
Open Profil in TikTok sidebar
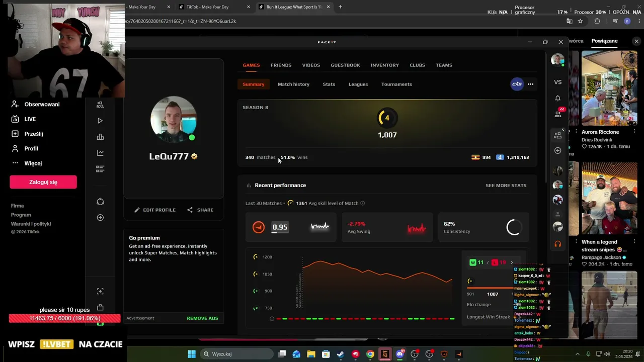click(25, 148)
